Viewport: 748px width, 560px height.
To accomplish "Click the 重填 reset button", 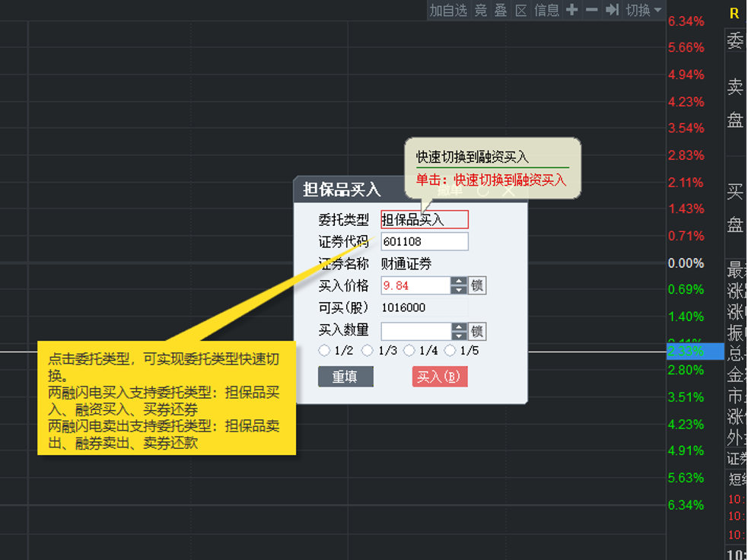I will click(345, 377).
